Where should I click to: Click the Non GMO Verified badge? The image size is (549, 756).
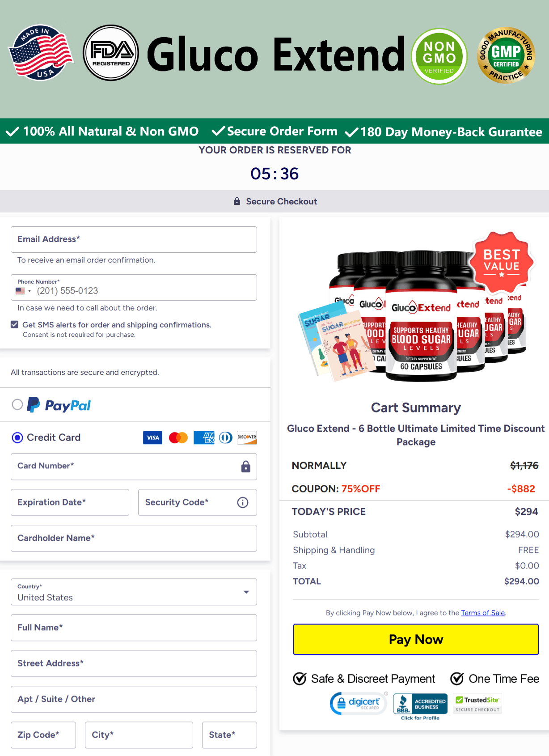click(439, 56)
